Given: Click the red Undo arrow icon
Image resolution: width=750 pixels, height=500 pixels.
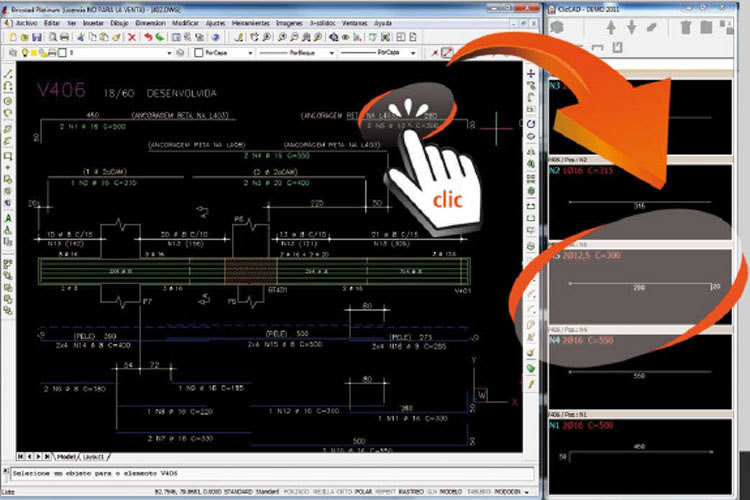Looking at the screenshot, I should [148, 37].
